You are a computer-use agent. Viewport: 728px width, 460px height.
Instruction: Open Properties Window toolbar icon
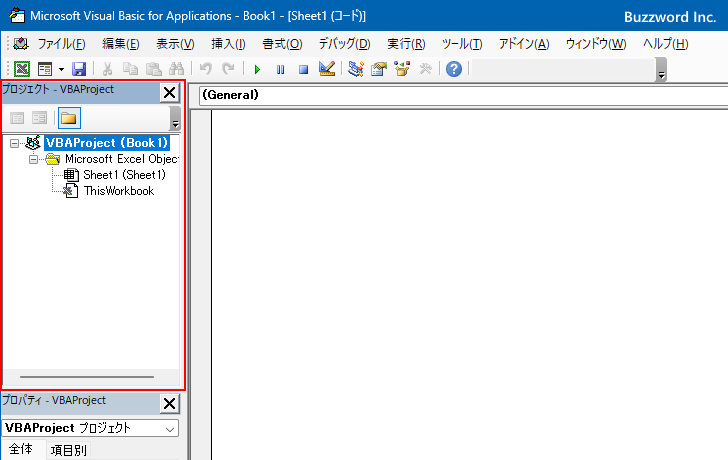pyautogui.click(x=379, y=69)
